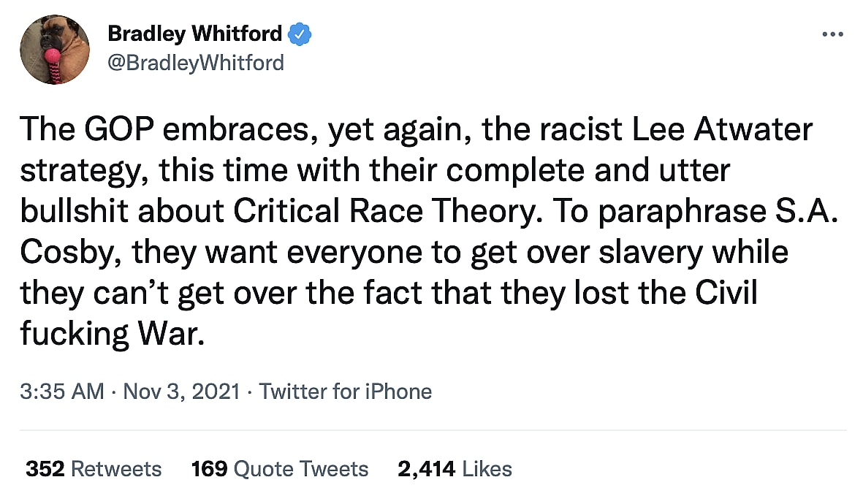Screen dimensions: 863x504
Task: Open the tweet's more options ellipsis menu
Action: coord(833,34)
